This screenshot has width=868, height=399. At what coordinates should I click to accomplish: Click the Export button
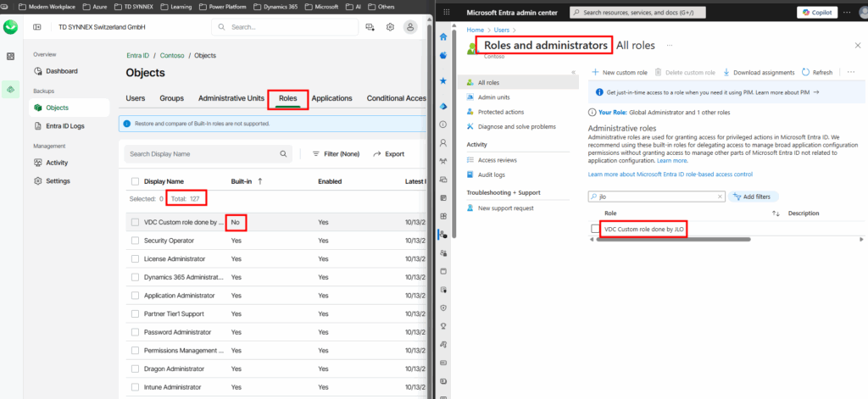(389, 154)
